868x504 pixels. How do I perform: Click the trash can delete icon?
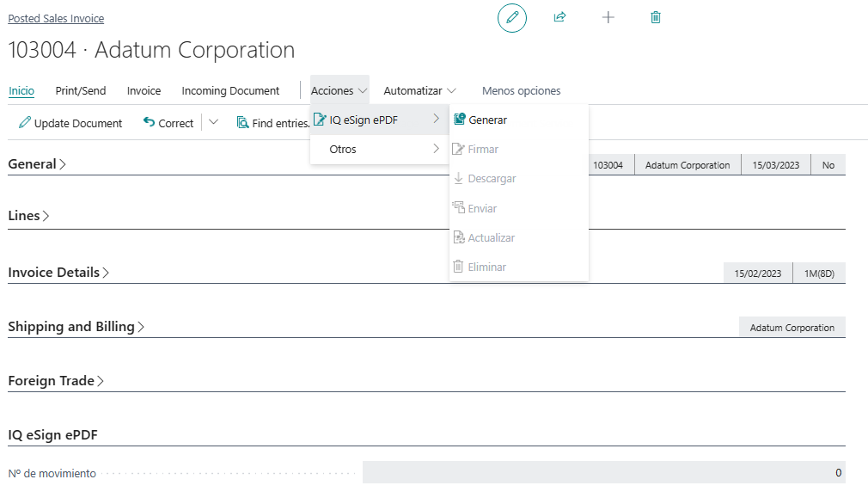[656, 17]
